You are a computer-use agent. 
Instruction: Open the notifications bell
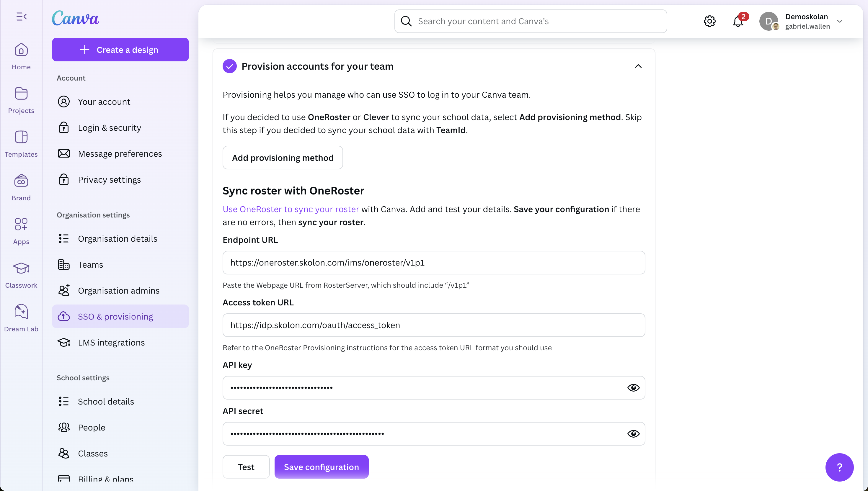[x=738, y=21]
